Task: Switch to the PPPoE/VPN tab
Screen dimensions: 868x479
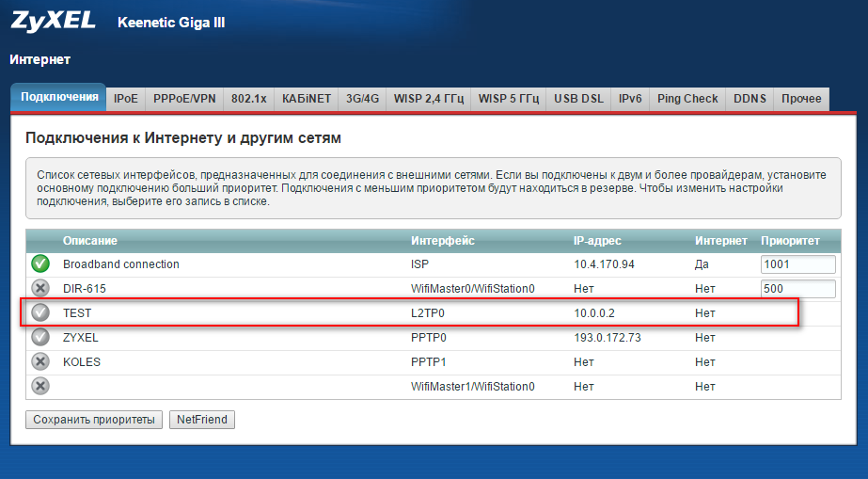Action: 185,99
